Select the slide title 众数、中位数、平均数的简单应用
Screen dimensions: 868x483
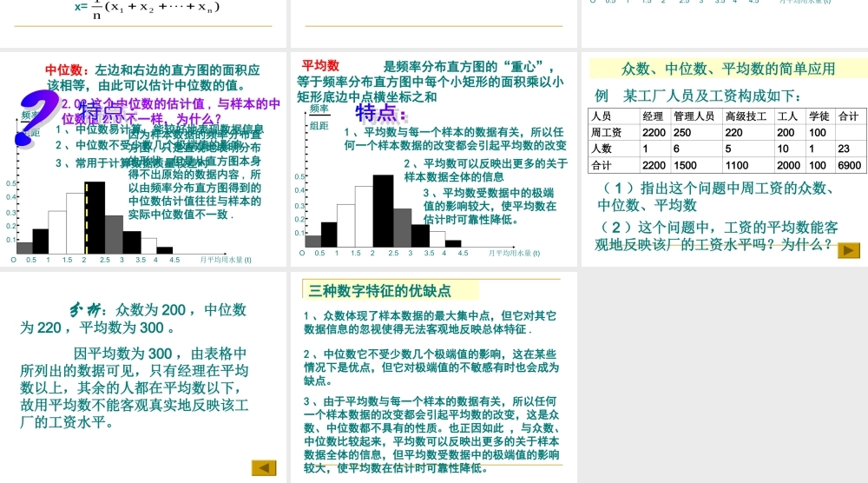tap(728, 69)
